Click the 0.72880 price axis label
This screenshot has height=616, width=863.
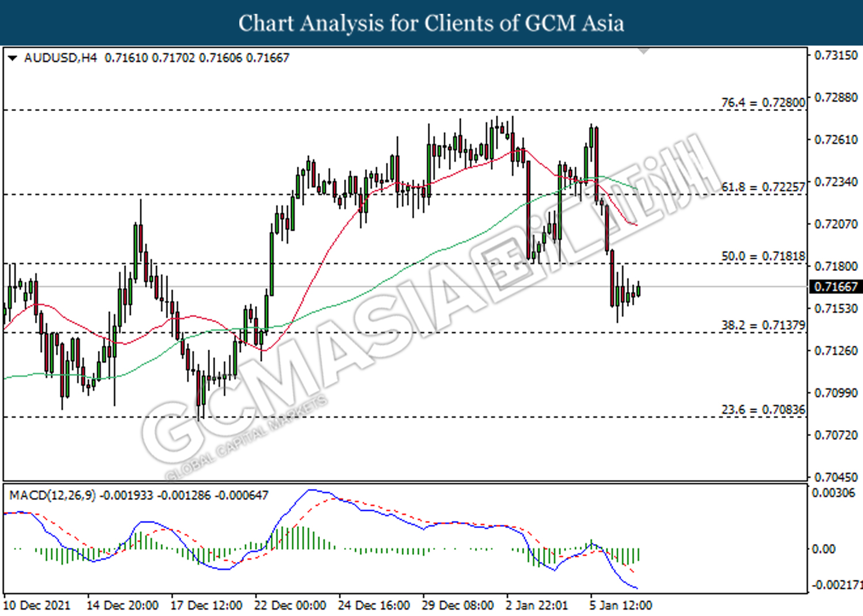click(x=836, y=97)
